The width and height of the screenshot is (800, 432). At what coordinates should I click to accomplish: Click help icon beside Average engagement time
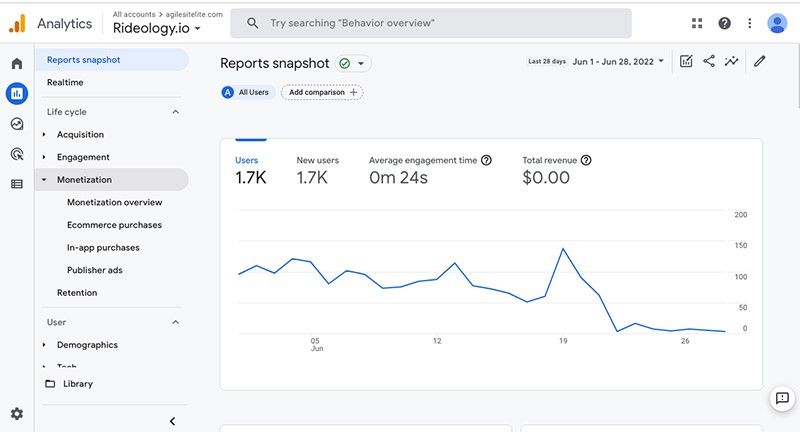[x=486, y=160]
